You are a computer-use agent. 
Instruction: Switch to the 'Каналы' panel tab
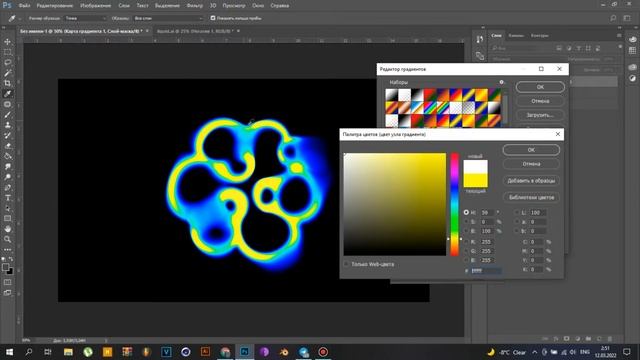click(x=516, y=36)
